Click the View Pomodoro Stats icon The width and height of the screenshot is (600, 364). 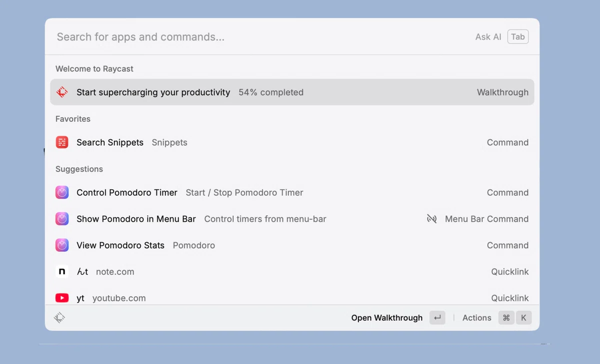(x=62, y=245)
